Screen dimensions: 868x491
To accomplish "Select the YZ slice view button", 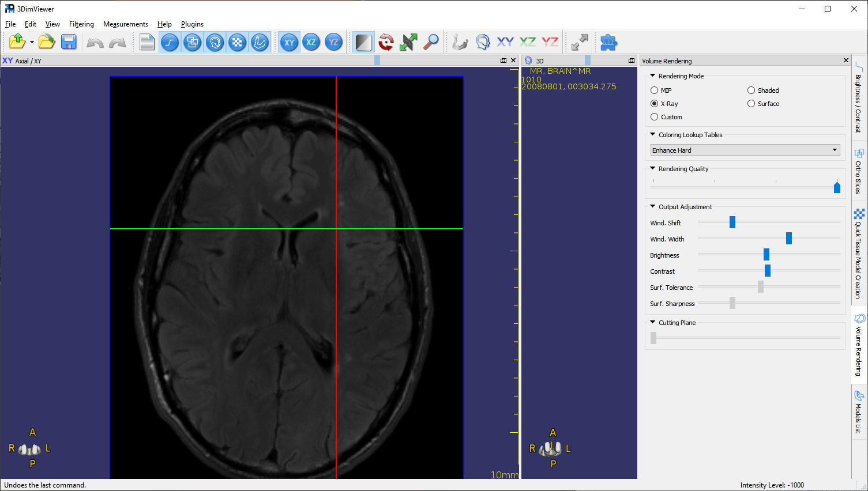I will coord(333,42).
